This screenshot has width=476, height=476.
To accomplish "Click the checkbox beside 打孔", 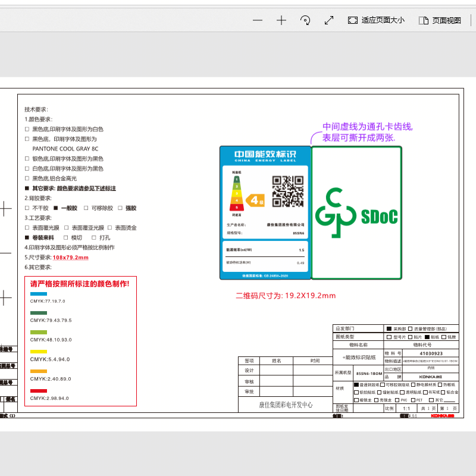I will [x=94, y=237].
